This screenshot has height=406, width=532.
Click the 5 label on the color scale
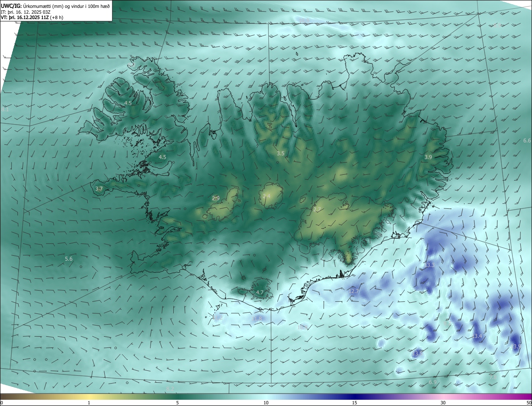pyautogui.click(x=177, y=403)
